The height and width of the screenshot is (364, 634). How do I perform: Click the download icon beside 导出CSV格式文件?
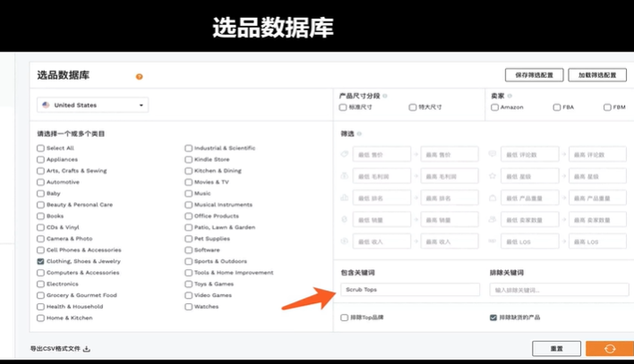pos(86,349)
